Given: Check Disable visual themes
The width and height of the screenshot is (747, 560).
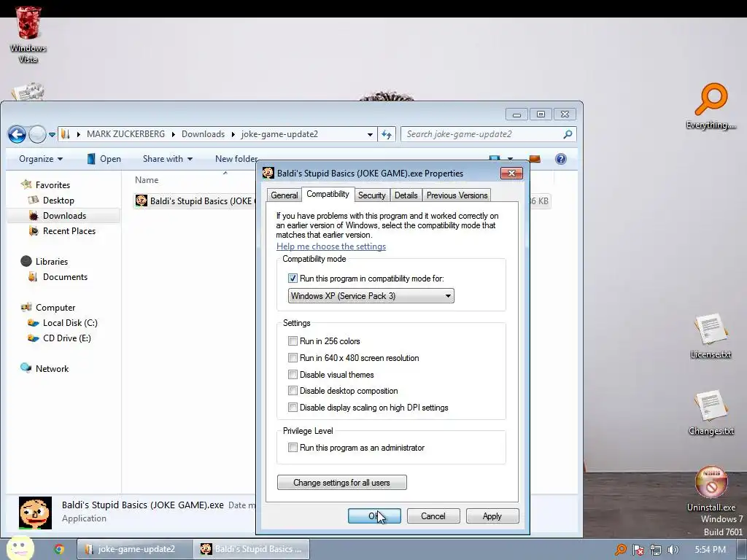Looking at the screenshot, I should [x=293, y=374].
